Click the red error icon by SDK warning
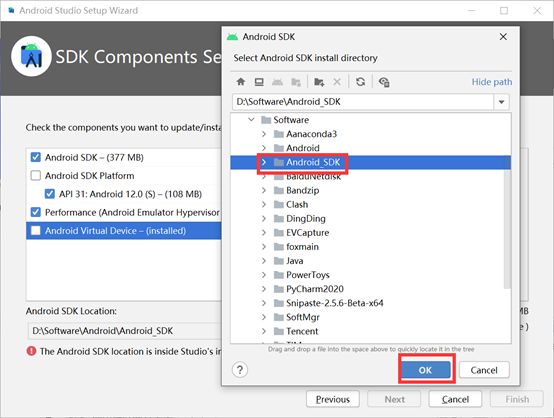This screenshot has height=418, width=554. (x=31, y=351)
